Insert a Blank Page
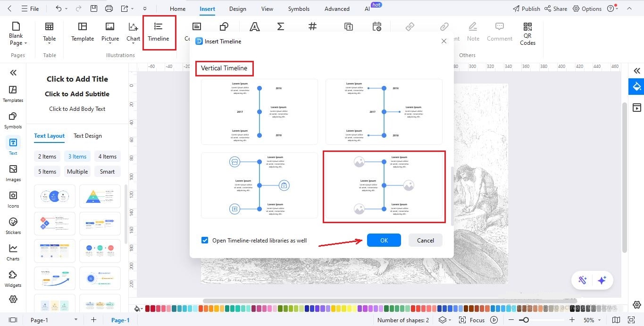 16,33
